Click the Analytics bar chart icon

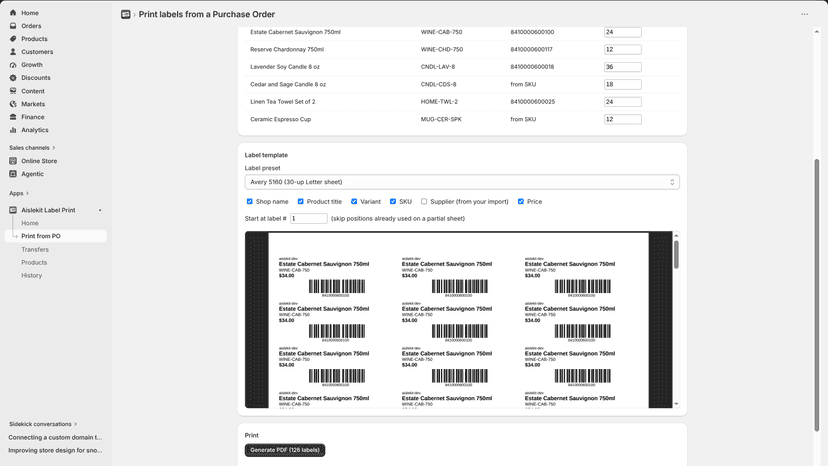[13, 130]
